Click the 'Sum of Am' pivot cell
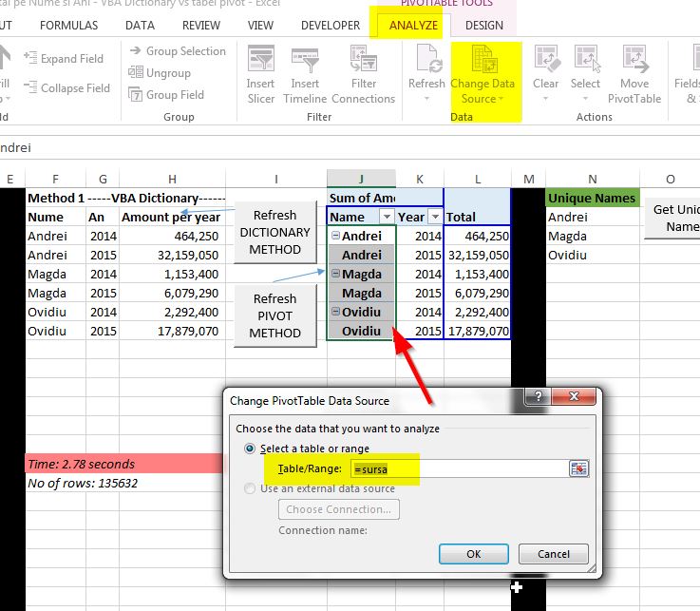This screenshot has width=700, height=611. pos(361,198)
